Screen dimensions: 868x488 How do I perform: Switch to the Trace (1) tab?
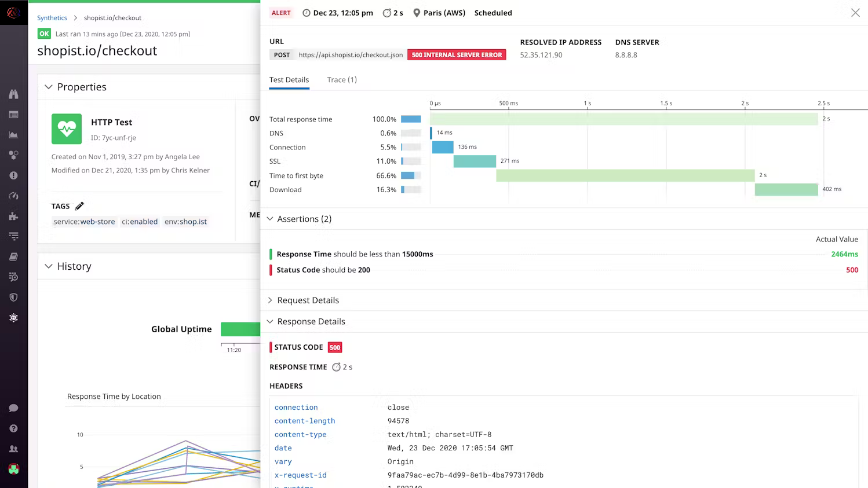tap(342, 80)
